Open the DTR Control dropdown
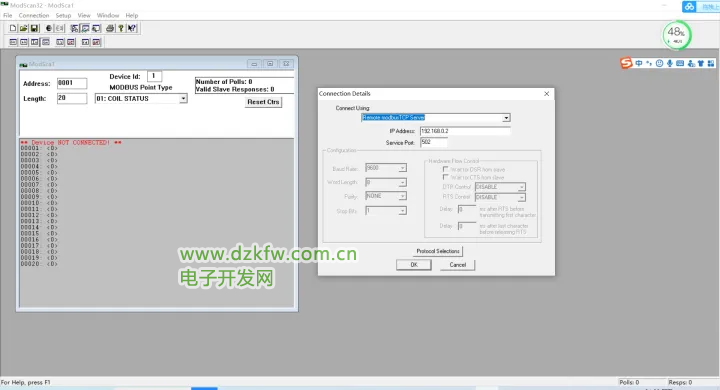This screenshot has height=390, width=720. point(522,187)
